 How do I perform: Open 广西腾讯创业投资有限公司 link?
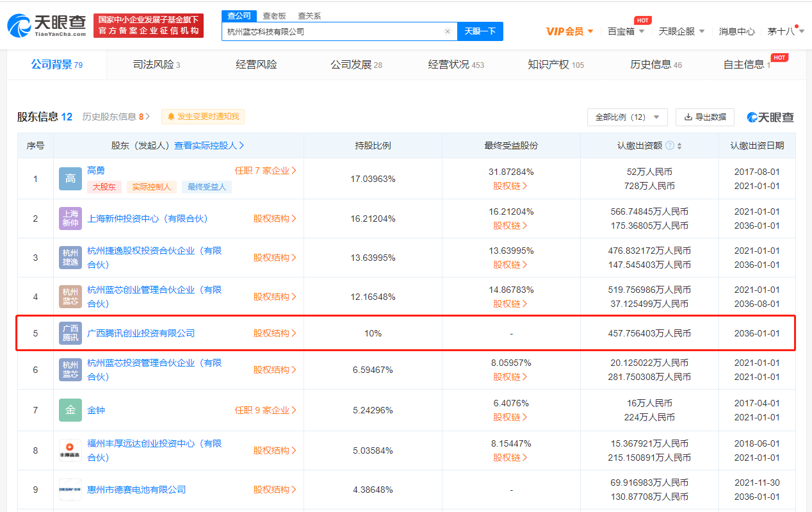coord(141,333)
